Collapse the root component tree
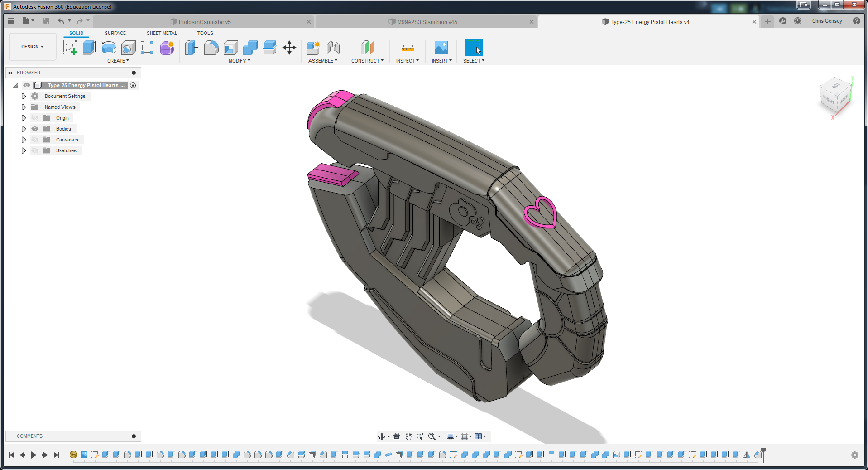868x470 pixels. 16,85
